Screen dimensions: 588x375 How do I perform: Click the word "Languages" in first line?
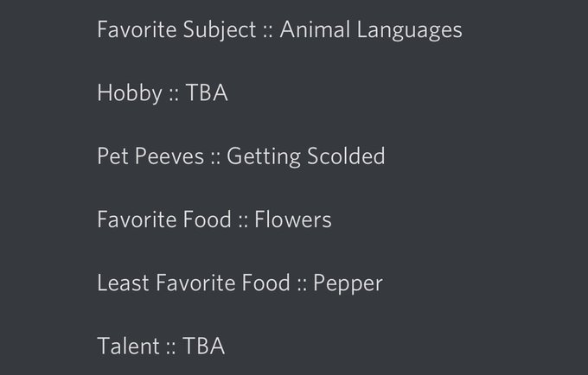click(x=410, y=30)
